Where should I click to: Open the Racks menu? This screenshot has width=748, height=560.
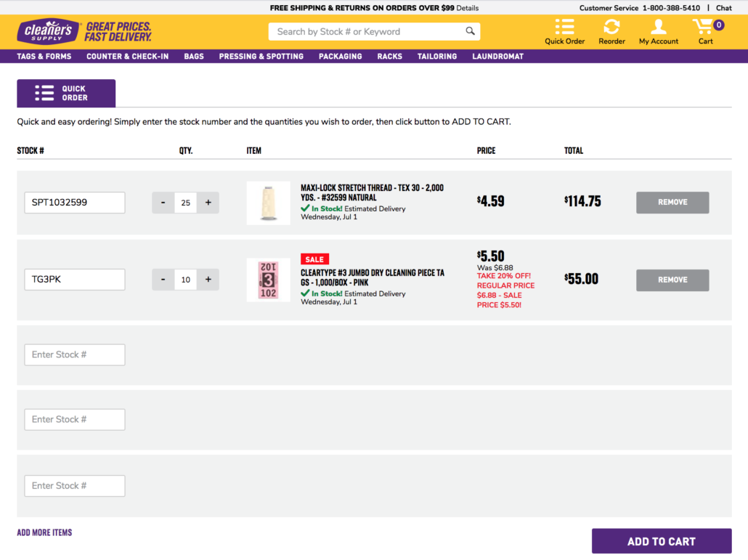(x=390, y=56)
